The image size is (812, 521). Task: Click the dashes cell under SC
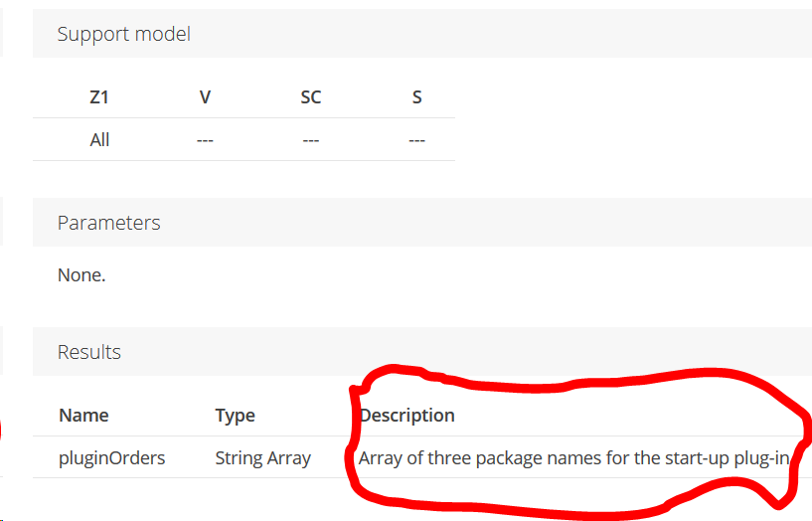pyautogui.click(x=311, y=140)
